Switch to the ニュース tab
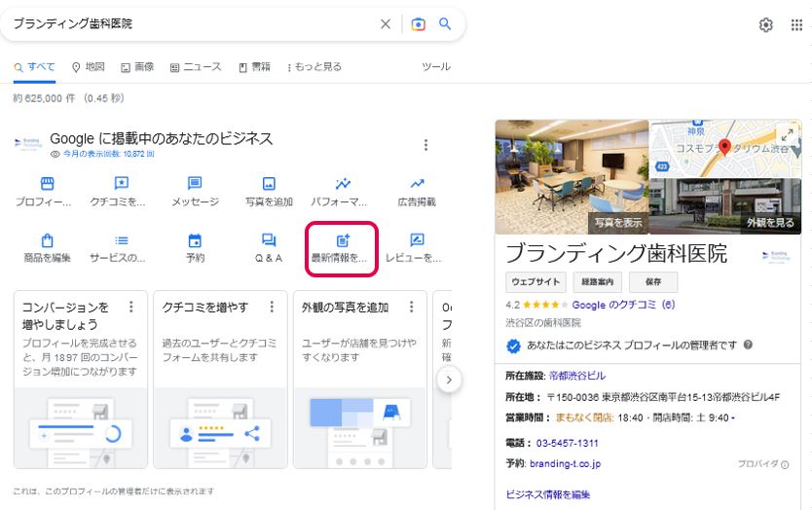This screenshot has height=510, width=812. coord(196,67)
